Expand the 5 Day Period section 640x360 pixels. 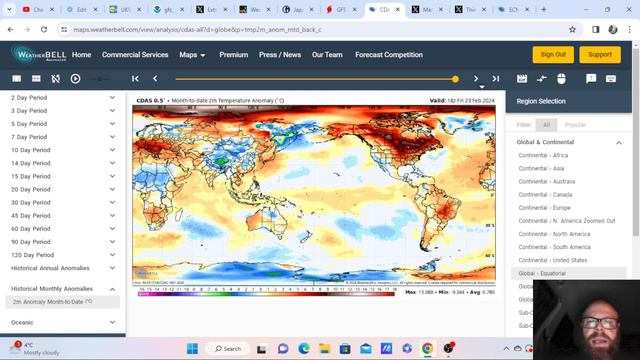tap(63, 124)
